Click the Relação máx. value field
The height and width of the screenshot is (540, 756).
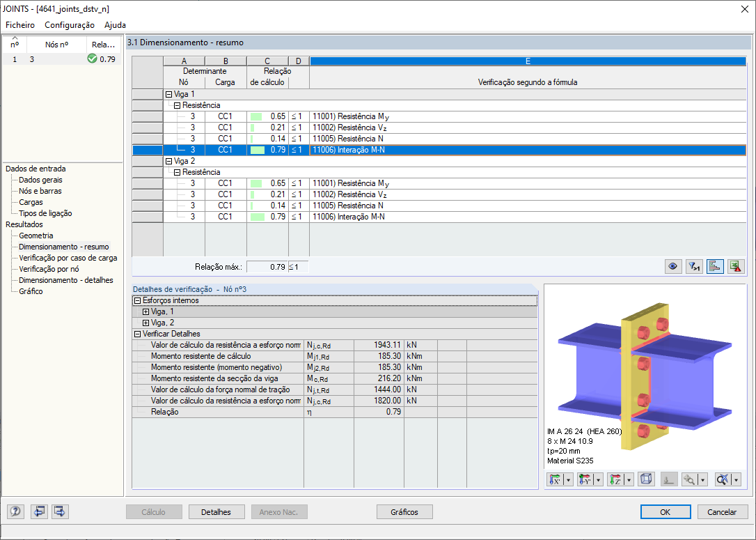click(267, 267)
